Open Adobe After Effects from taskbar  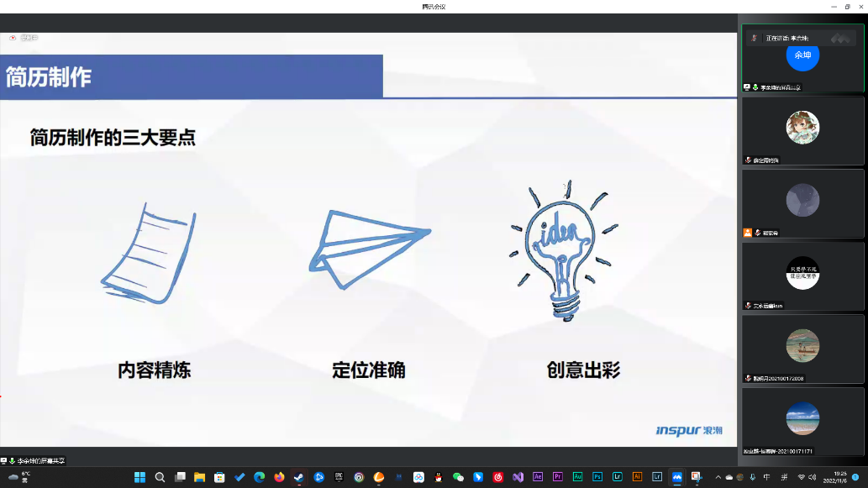(x=538, y=477)
